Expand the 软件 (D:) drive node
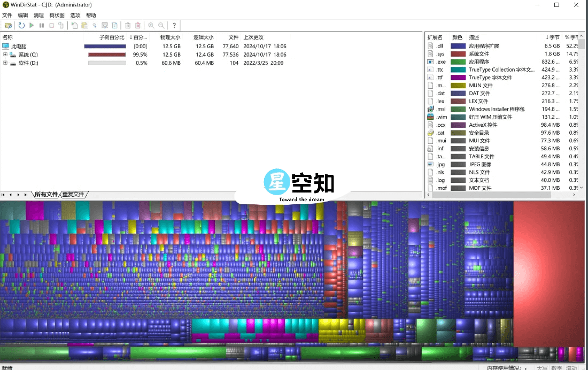588x370 pixels. (4, 63)
